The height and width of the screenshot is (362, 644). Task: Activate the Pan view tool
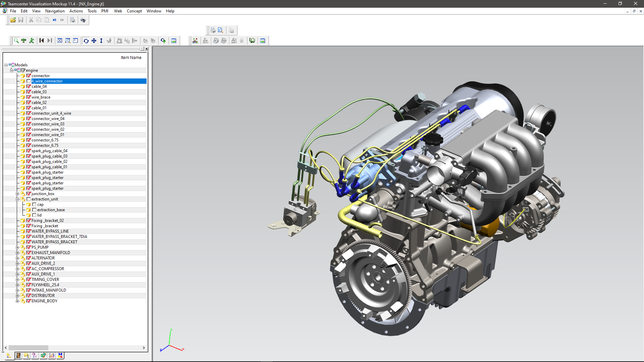(94, 41)
